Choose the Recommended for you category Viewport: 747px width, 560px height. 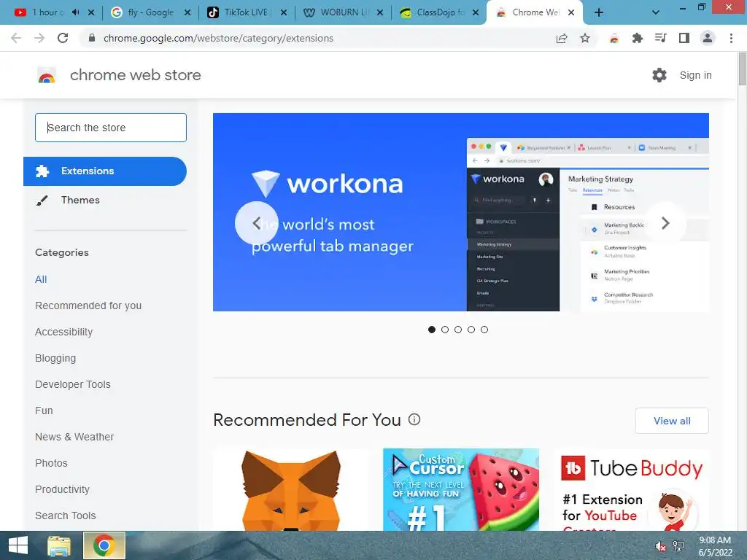pos(88,306)
